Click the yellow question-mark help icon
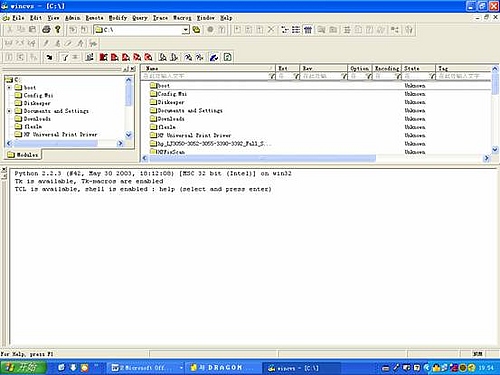500x375 pixels. (x=58, y=30)
